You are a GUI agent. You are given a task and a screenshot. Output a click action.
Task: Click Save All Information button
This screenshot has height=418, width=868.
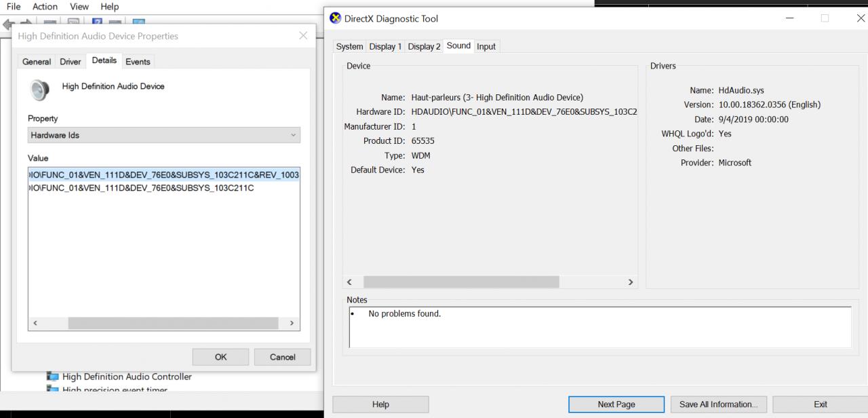[x=719, y=404]
